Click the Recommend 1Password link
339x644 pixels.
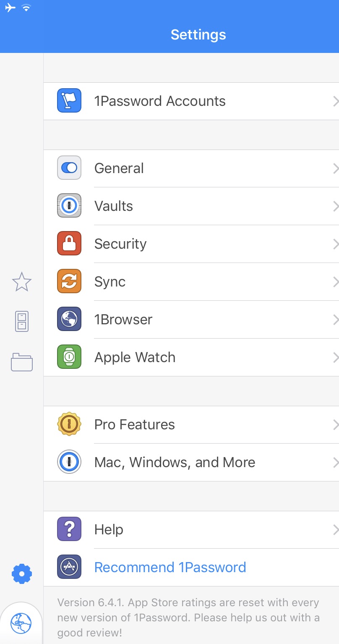point(170,567)
